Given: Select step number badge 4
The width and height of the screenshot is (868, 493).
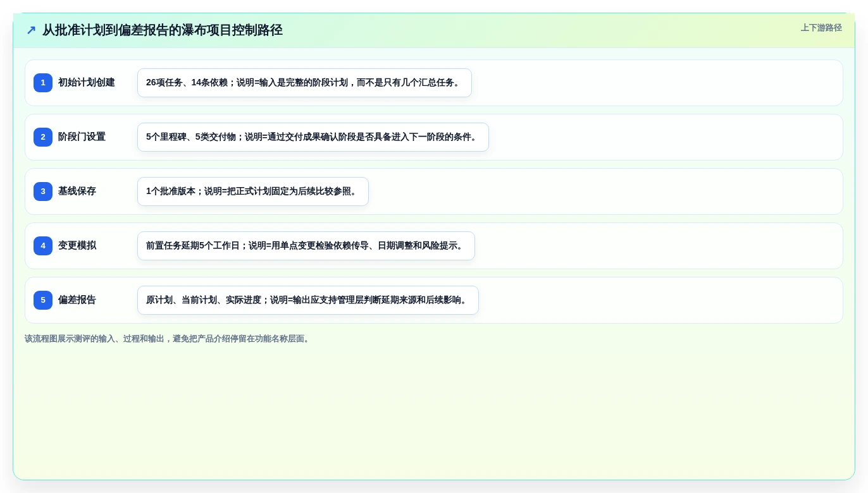Looking at the screenshot, I should coord(43,246).
